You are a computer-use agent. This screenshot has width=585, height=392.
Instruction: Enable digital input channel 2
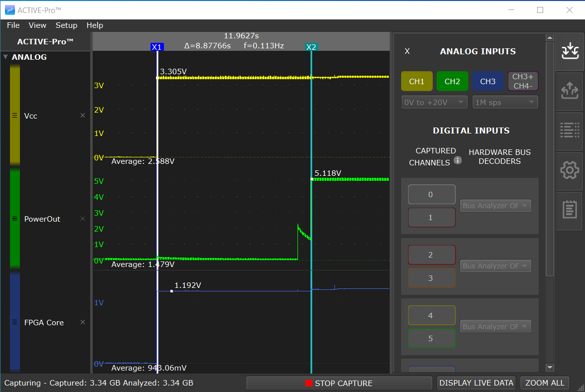(x=432, y=255)
